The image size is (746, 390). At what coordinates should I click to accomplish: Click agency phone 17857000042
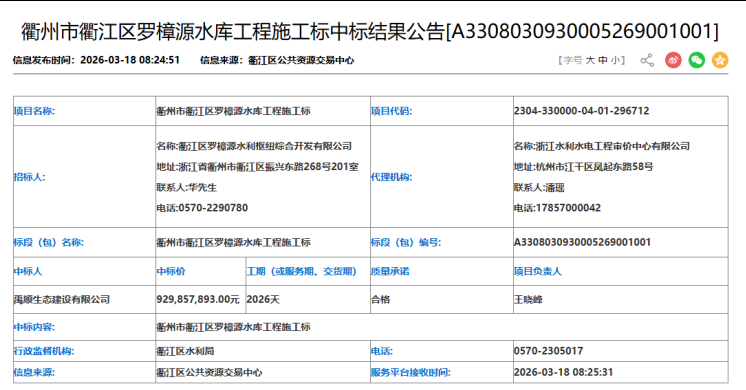click(x=568, y=208)
